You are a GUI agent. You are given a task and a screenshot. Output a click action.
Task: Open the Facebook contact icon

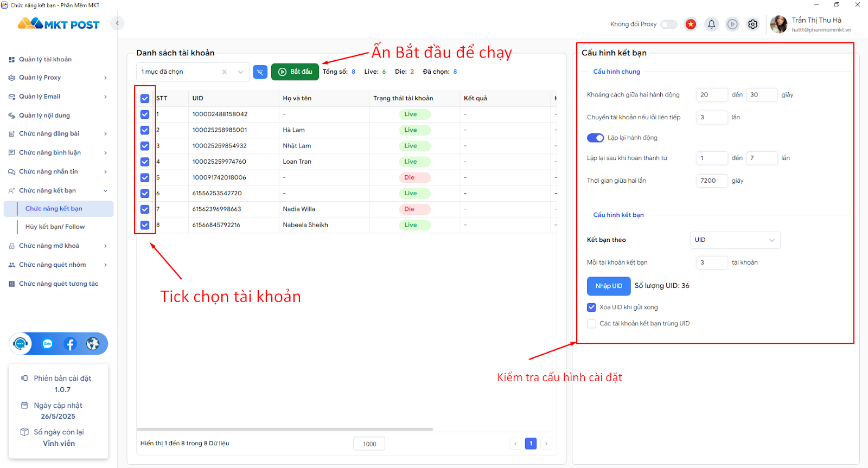coord(70,344)
